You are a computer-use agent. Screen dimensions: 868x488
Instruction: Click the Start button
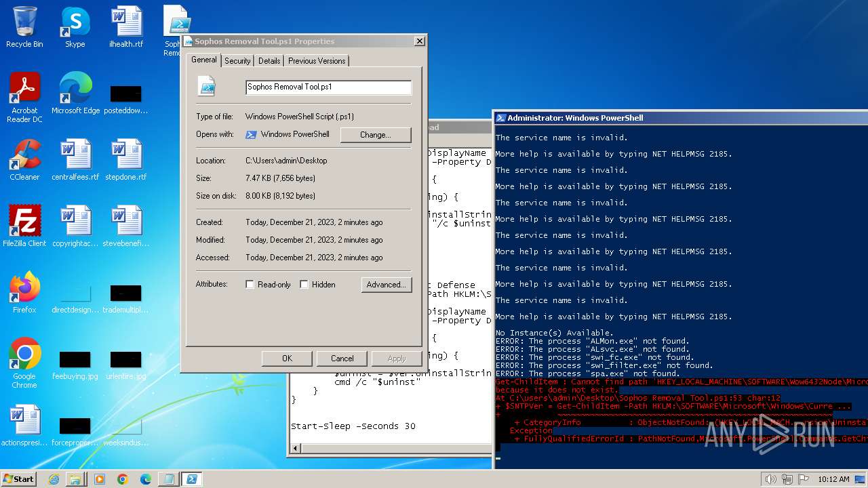click(18, 479)
